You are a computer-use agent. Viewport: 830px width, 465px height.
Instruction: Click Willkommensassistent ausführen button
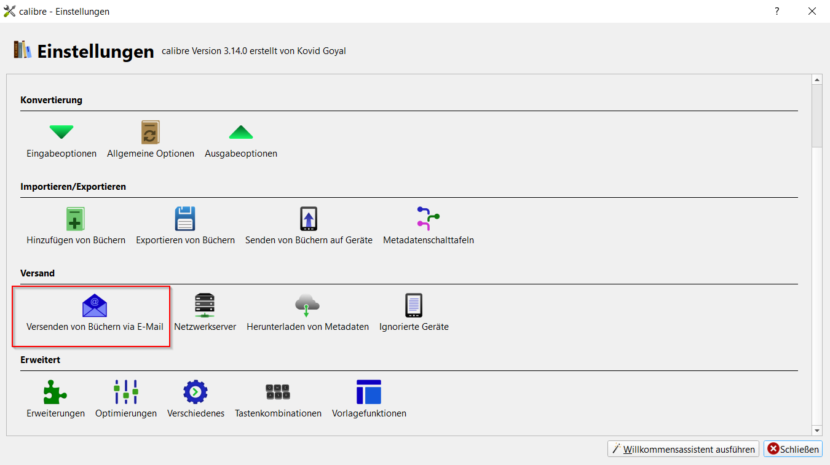(683, 449)
